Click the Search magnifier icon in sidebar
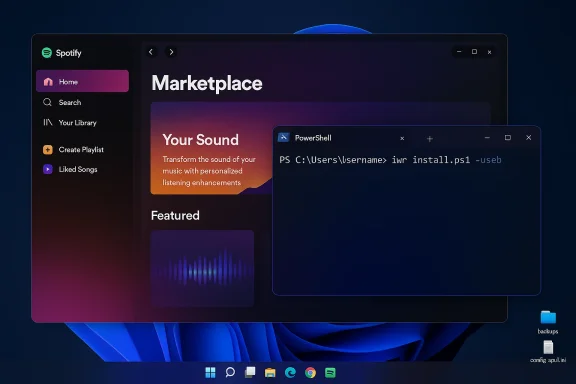 47,102
